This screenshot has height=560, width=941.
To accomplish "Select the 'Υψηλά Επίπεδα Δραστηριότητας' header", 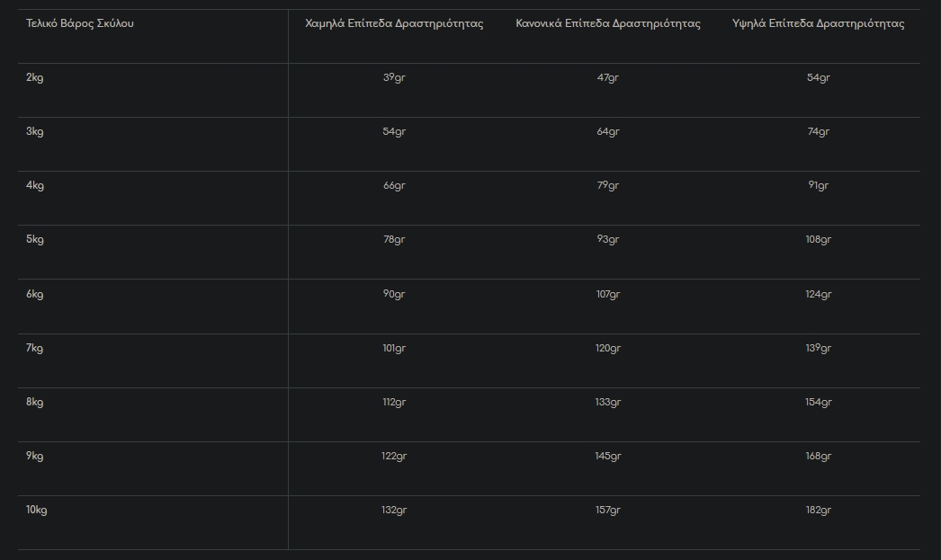I will click(x=819, y=23).
